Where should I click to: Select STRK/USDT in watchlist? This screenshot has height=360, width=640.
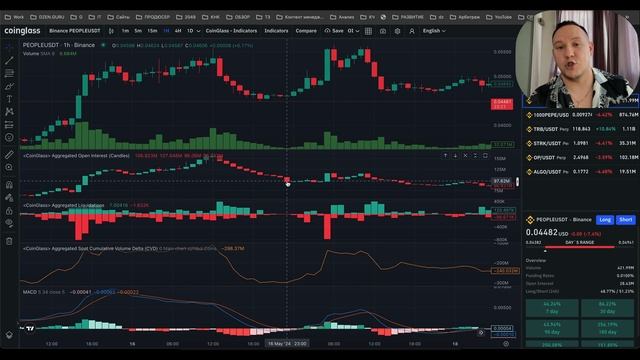coord(581,143)
